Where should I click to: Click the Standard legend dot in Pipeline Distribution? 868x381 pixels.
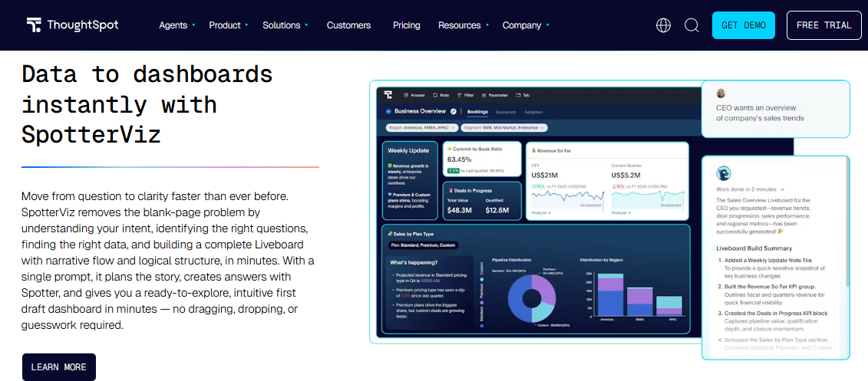[x=482, y=326]
